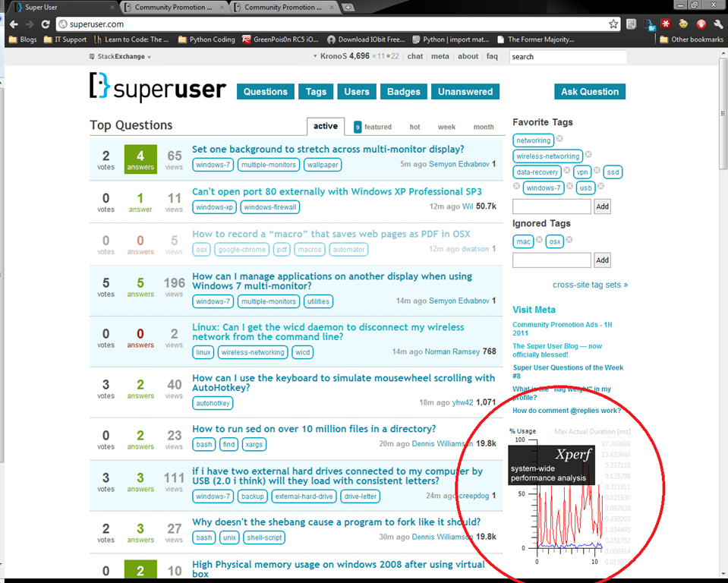Open the Badges page

click(x=403, y=91)
